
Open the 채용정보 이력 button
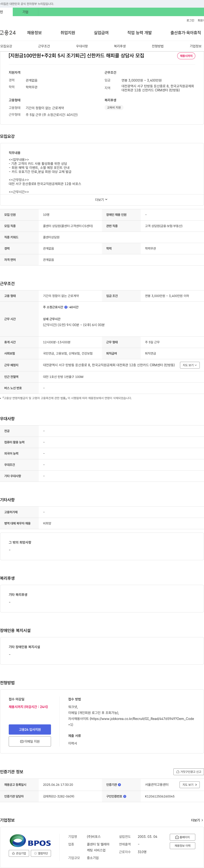tap(182, 846)
